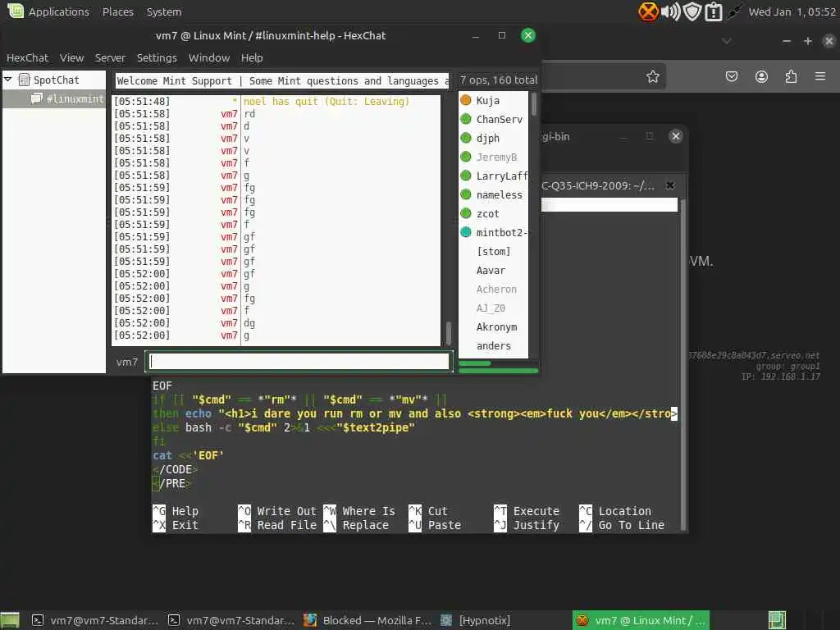Select user Acheron in user list

point(493,289)
